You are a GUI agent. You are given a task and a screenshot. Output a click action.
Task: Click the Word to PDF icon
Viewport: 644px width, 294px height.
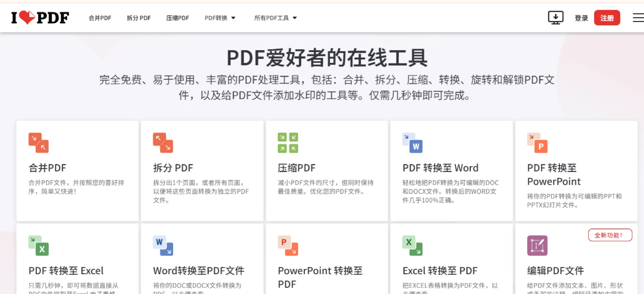point(163,246)
